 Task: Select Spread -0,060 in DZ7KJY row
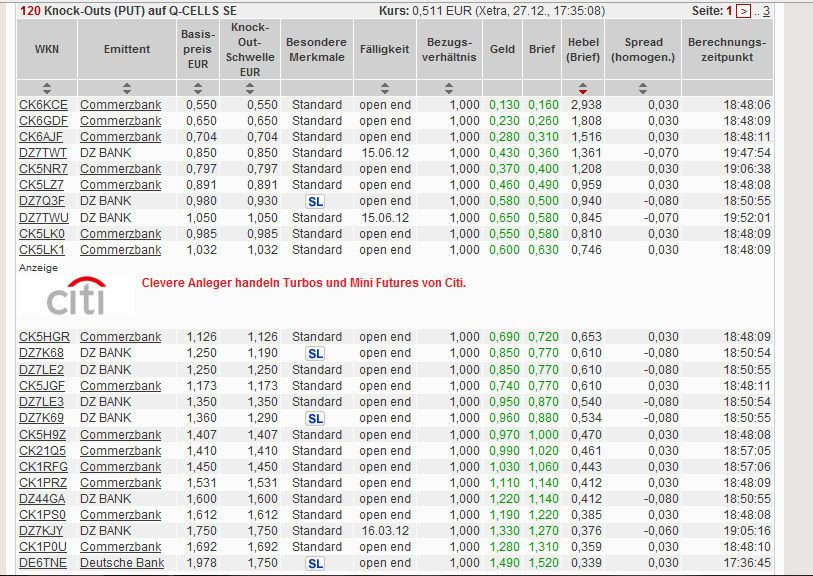pos(661,531)
